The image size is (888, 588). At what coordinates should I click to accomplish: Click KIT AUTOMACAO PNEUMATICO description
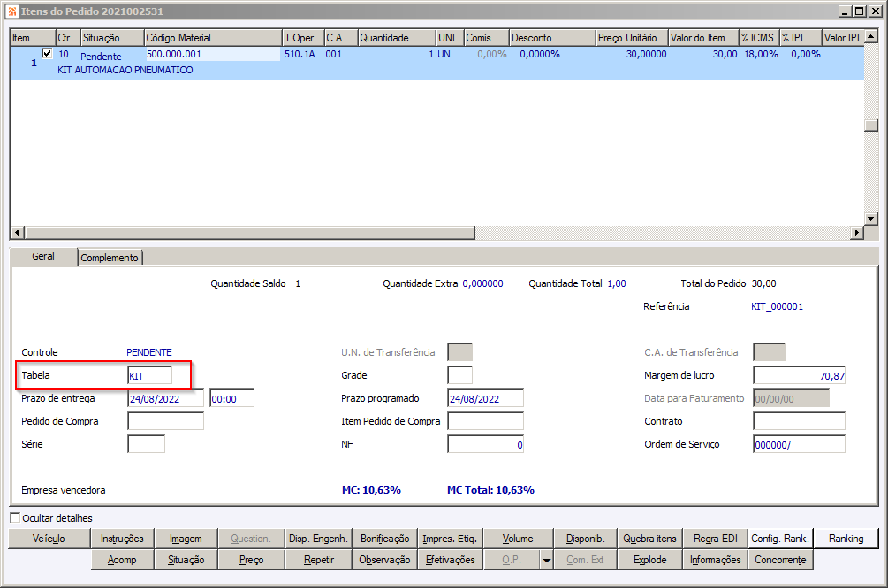click(x=125, y=70)
